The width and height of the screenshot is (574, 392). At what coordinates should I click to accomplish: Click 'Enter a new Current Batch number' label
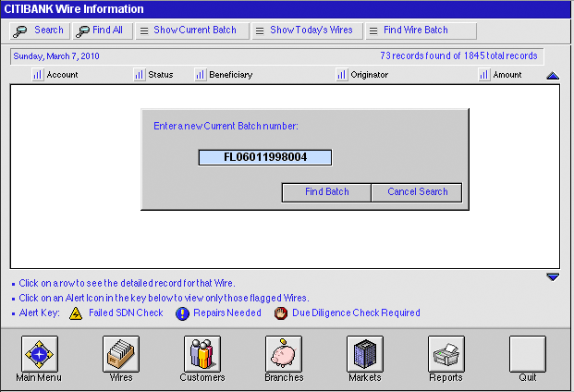(226, 126)
